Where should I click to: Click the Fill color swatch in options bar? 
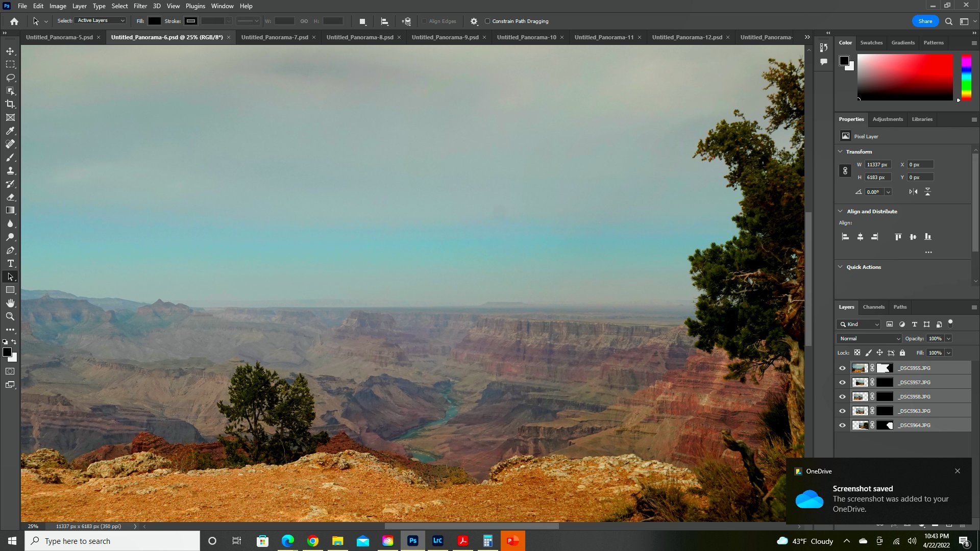pyautogui.click(x=154, y=21)
